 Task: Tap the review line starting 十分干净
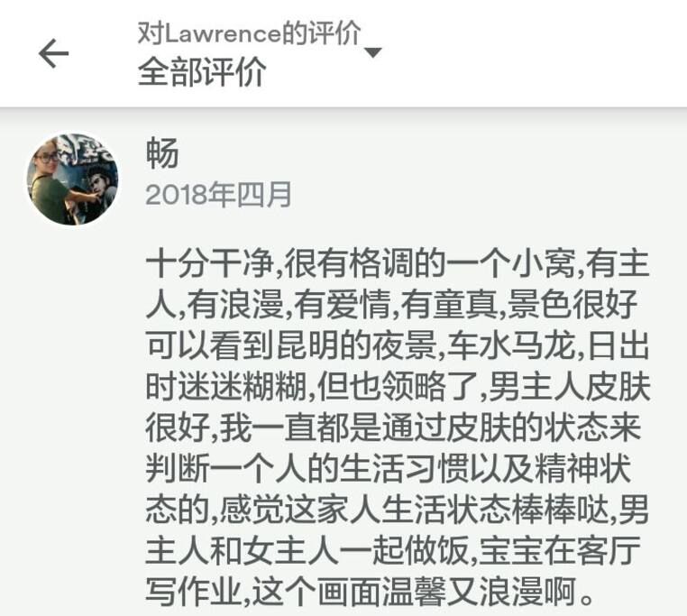pos(398,264)
